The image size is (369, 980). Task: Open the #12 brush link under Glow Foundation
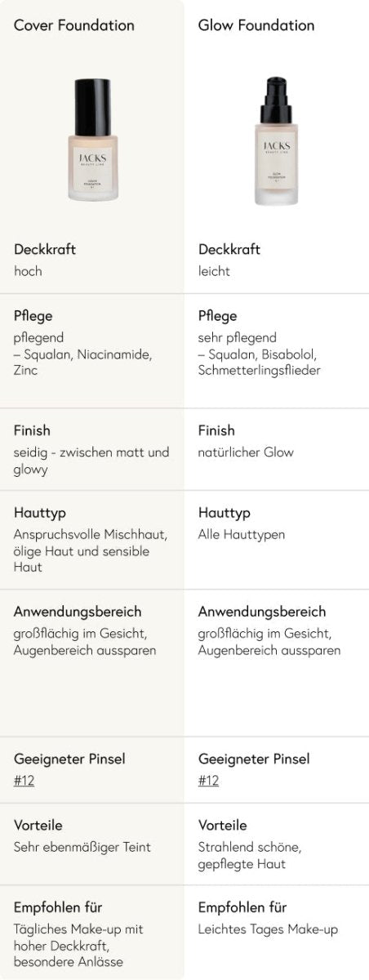(209, 781)
